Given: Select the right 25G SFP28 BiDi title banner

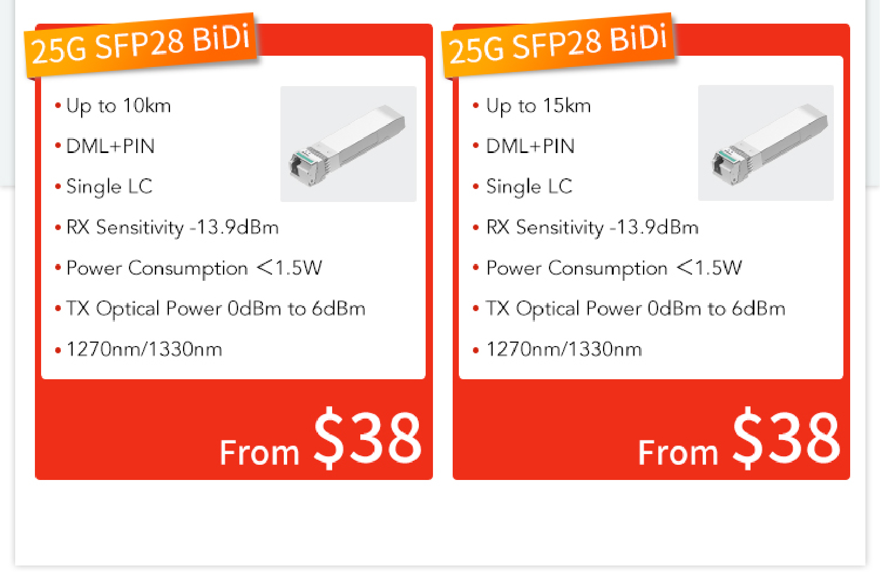Looking at the screenshot, I should point(558,44).
